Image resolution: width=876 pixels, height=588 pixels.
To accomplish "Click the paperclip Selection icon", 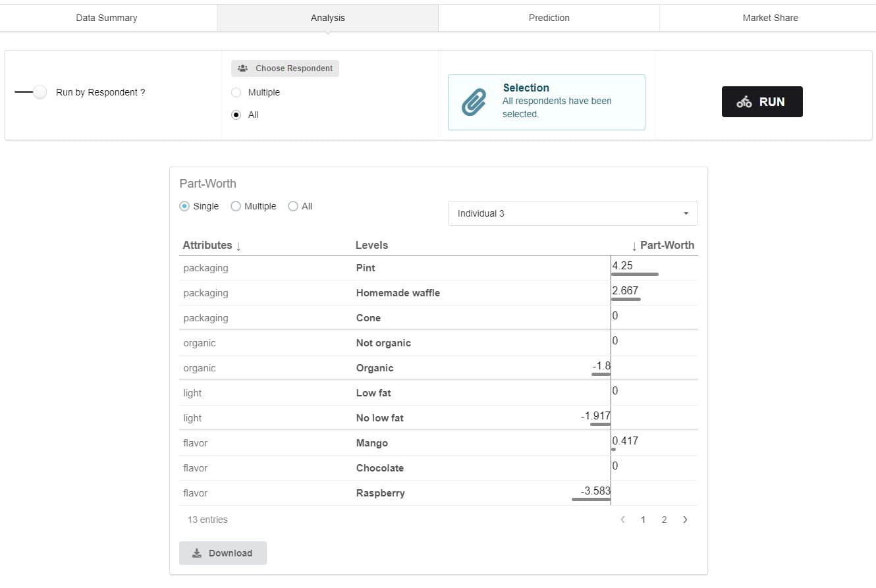I will pyautogui.click(x=474, y=102).
